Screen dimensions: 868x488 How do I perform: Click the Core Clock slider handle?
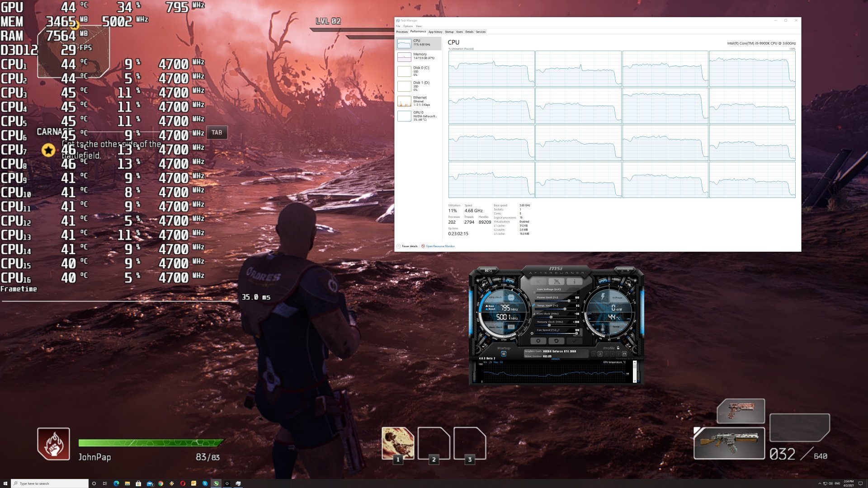tap(551, 317)
